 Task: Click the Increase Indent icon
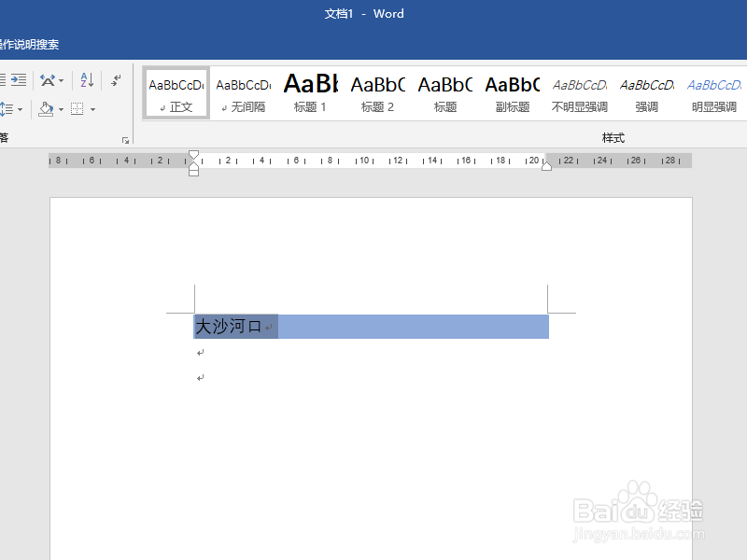19,79
